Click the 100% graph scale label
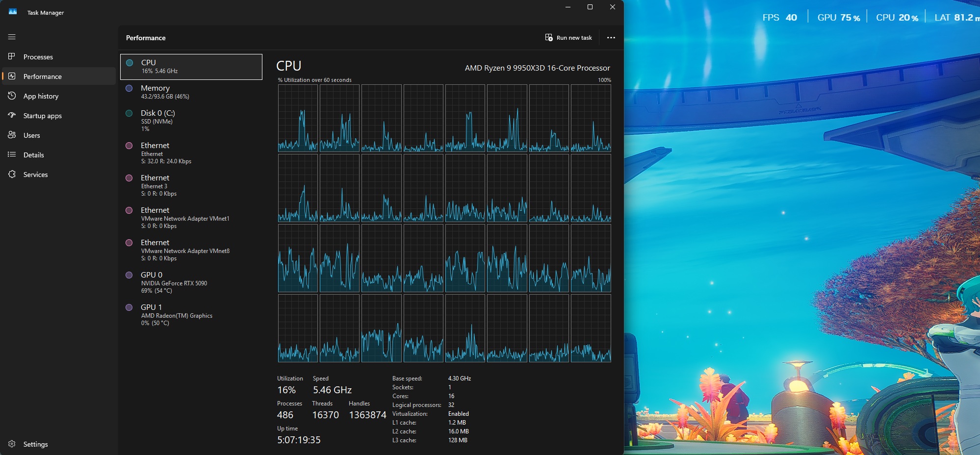The height and width of the screenshot is (455, 980). pyautogui.click(x=604, y=80)
